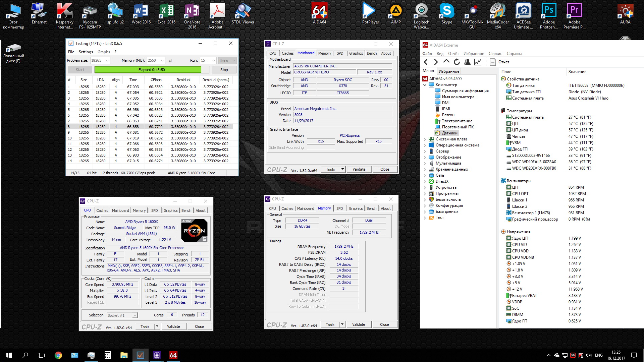644x362 pixels.
Task: Collapse the Компьютер tree node
Action: tap(425, 85)
